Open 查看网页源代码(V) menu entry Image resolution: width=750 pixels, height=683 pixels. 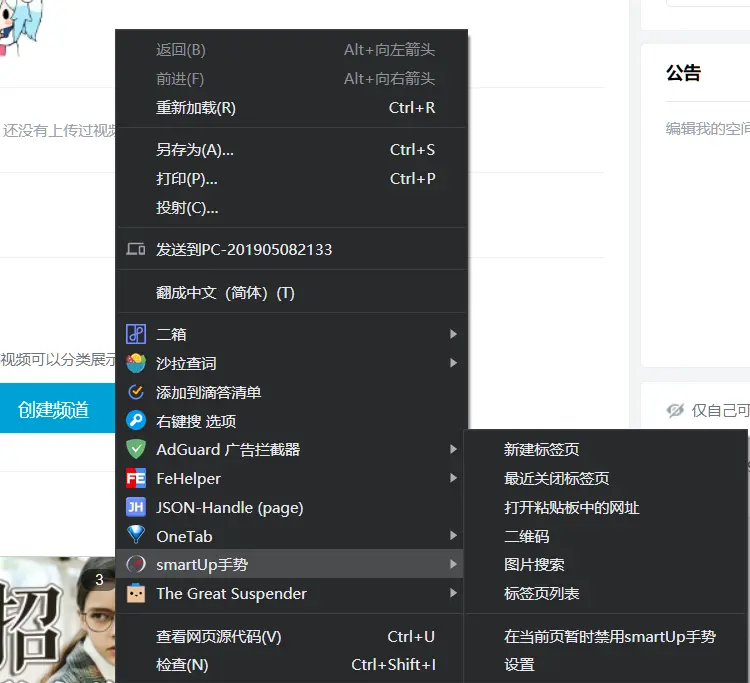pos(289,637)
